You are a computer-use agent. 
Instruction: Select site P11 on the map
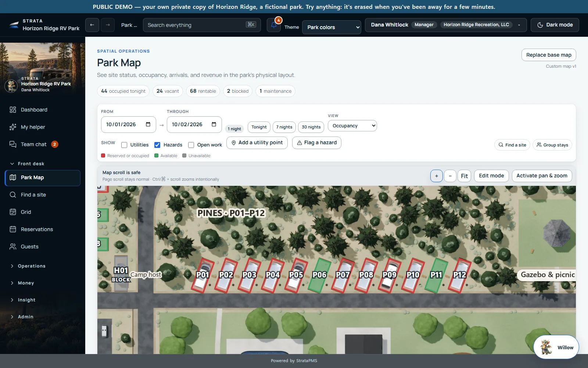(436, 275)
